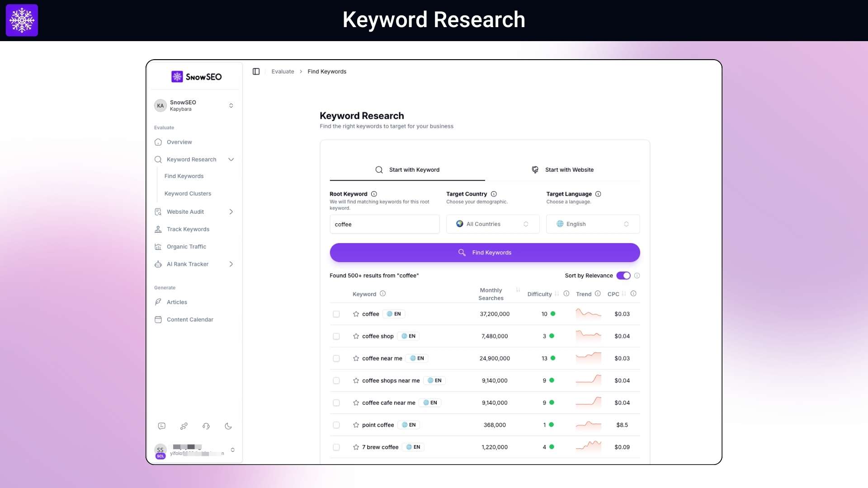This screenshot has height=488, width=868.
Task: Open the Target Country dropdown
Action: pyautogui.click(x=493, y=224)
